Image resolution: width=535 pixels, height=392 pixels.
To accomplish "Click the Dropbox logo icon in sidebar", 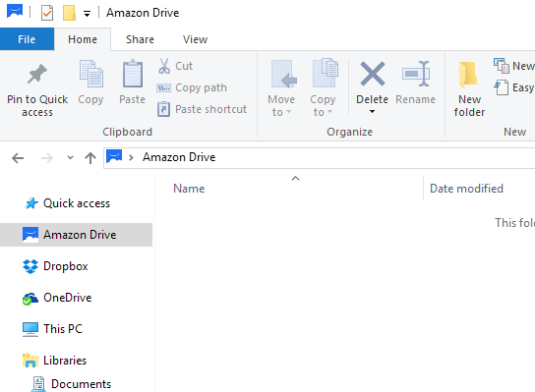I will (30, 266).
